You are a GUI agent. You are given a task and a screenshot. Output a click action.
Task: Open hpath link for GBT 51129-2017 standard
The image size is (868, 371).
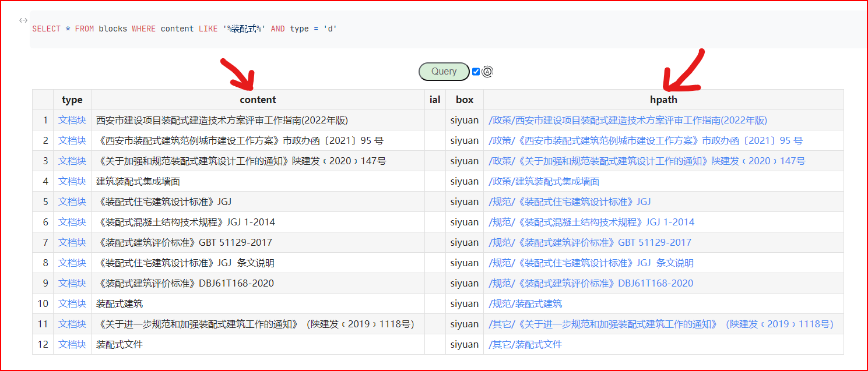pos(589,242)
